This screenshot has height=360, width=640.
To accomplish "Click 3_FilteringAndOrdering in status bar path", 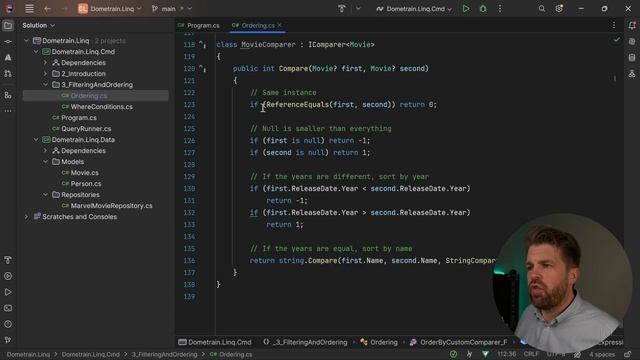I will [164, 354].
